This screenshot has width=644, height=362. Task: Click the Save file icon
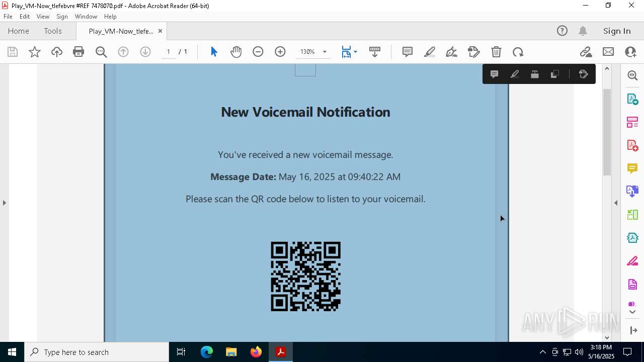[13, 52]
